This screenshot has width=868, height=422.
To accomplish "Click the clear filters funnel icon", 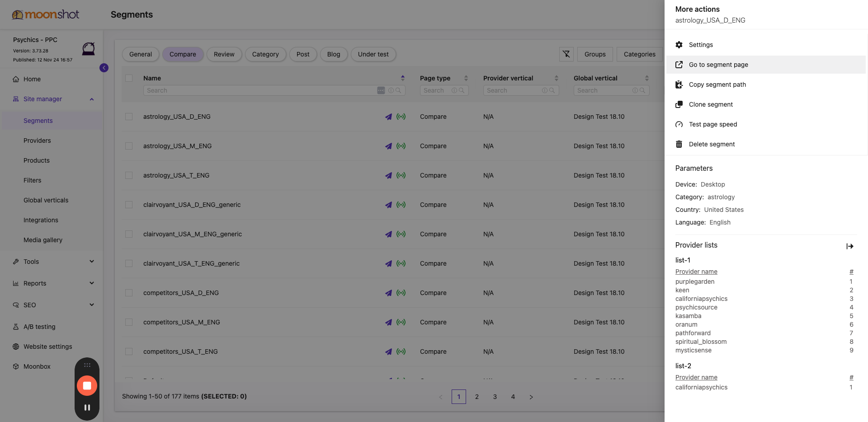I will (x=566, y=54).
